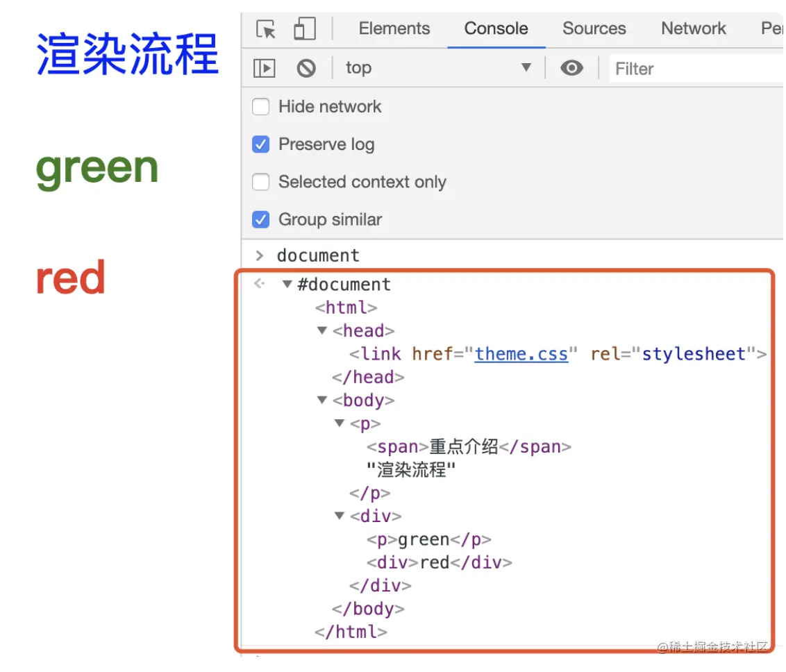The image size is (786, 672).
Task: Uncheck the Preserve log checkbox
Action: click(260, 144)
